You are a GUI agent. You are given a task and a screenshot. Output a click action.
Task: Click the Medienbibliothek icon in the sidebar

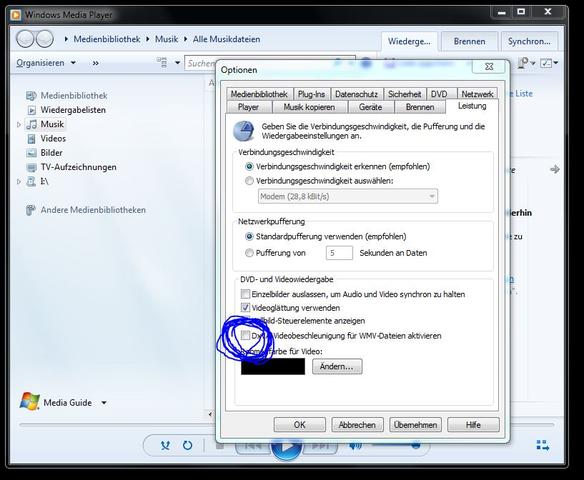31,96
